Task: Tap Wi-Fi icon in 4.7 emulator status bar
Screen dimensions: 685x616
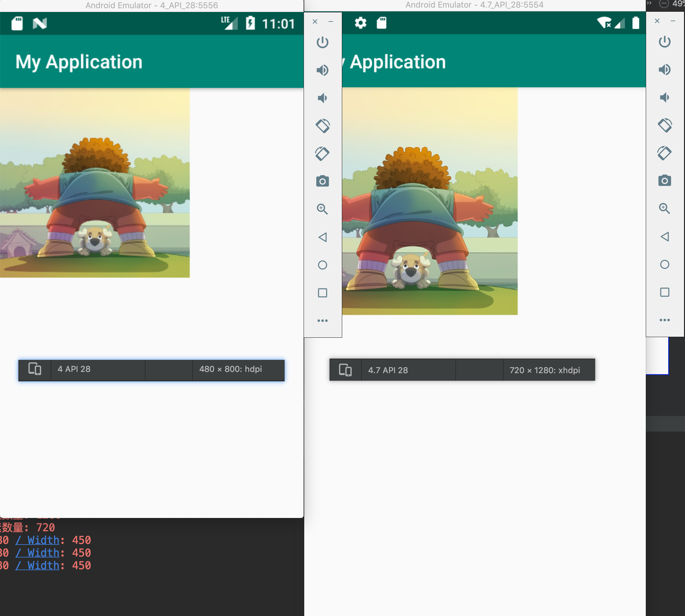Action: click(604, 23)
